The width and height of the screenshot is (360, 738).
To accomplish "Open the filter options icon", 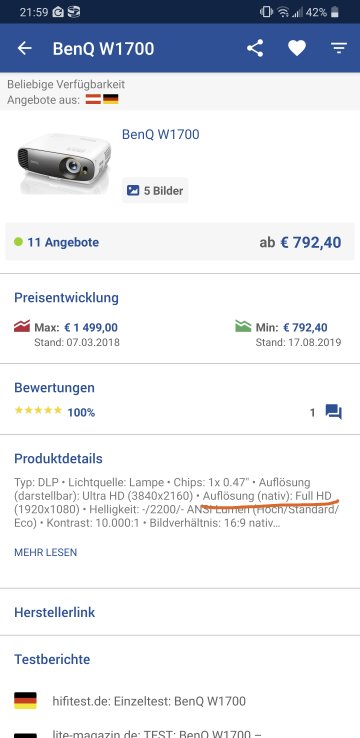I will tap(338, 48).
